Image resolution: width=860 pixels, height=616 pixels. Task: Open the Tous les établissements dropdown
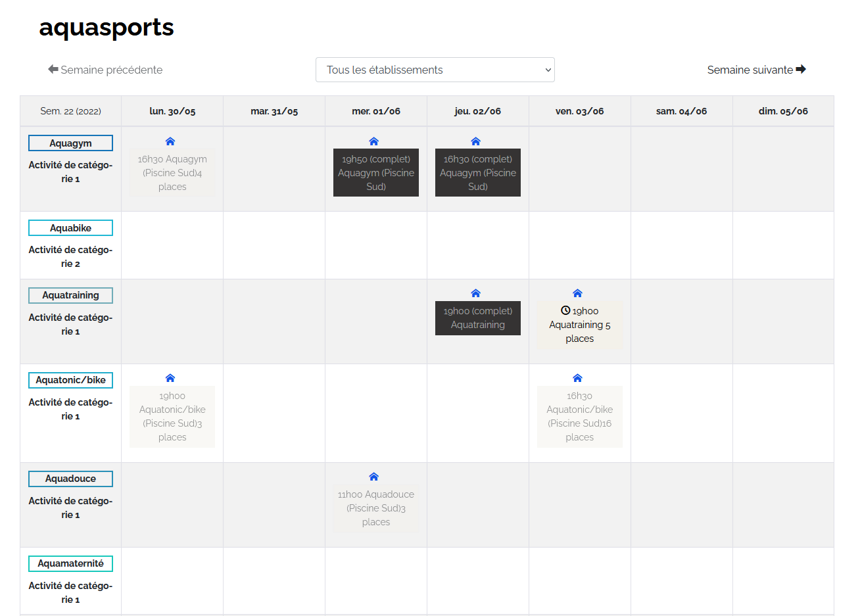tap(435, 70)
